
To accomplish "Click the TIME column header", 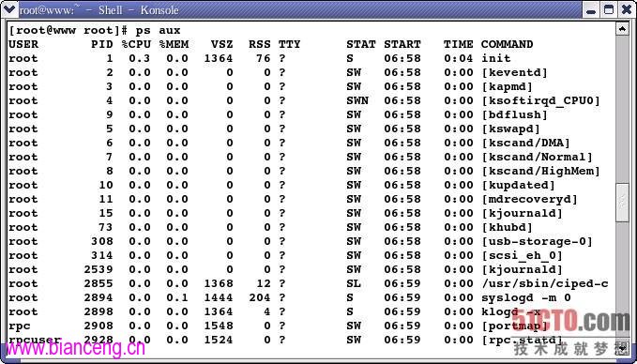I will pos(458,44).
